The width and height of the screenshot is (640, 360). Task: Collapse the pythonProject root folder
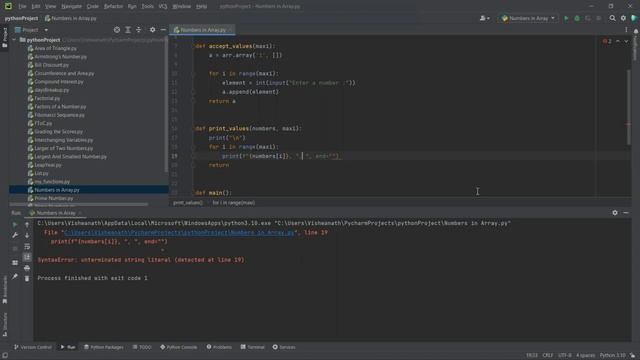click(15, 40)
